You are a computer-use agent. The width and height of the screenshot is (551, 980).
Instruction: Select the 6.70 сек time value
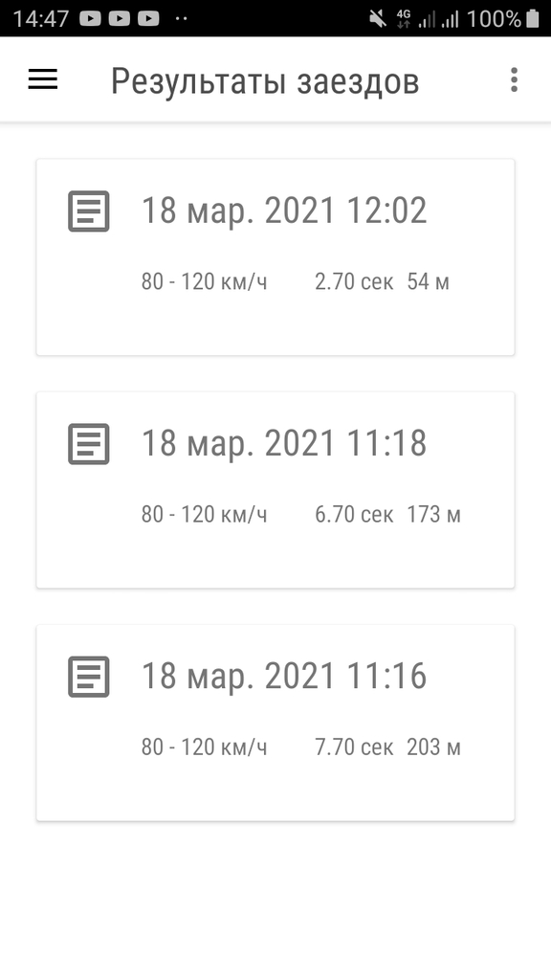tap(354, 514)
